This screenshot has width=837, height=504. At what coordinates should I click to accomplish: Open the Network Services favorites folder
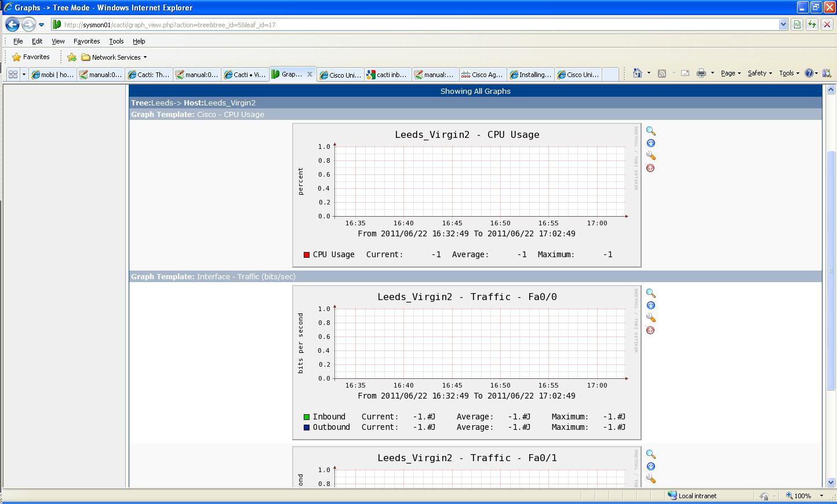(x=114, y=57)
